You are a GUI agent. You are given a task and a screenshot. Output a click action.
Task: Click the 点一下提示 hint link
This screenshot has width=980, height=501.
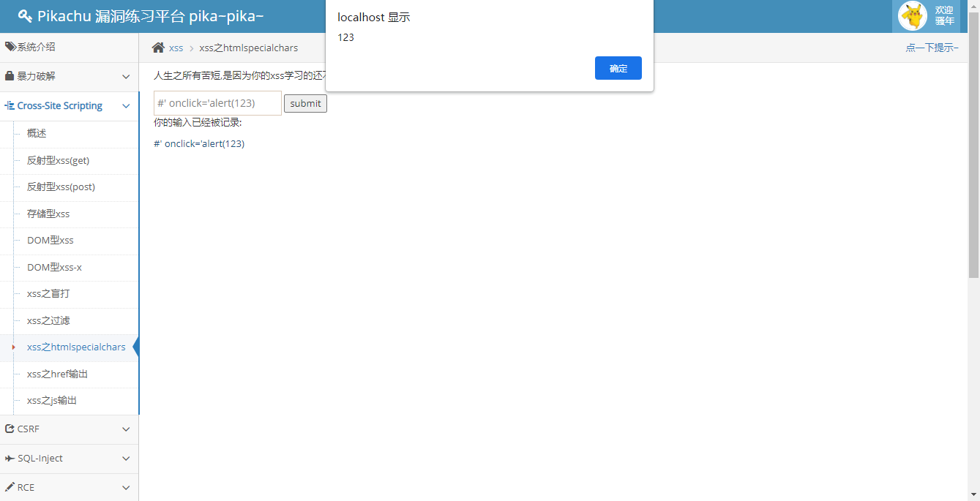click(x=932, y=48)
